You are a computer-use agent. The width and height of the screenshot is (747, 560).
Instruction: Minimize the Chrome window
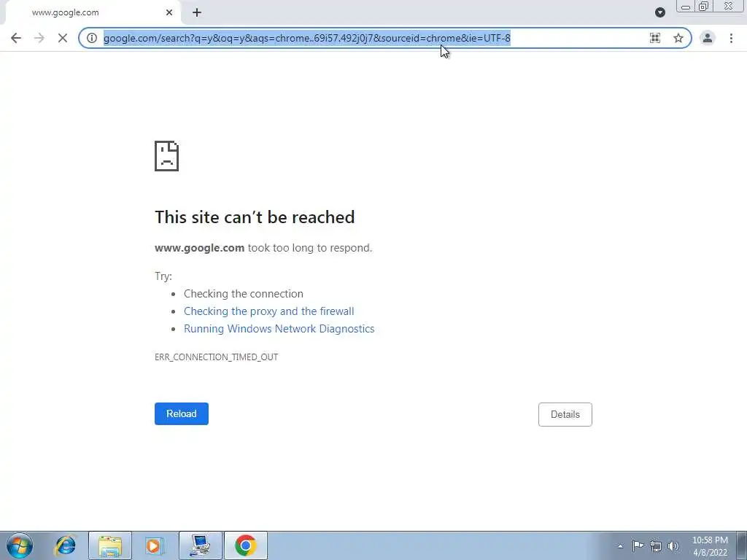coord(686,7)
